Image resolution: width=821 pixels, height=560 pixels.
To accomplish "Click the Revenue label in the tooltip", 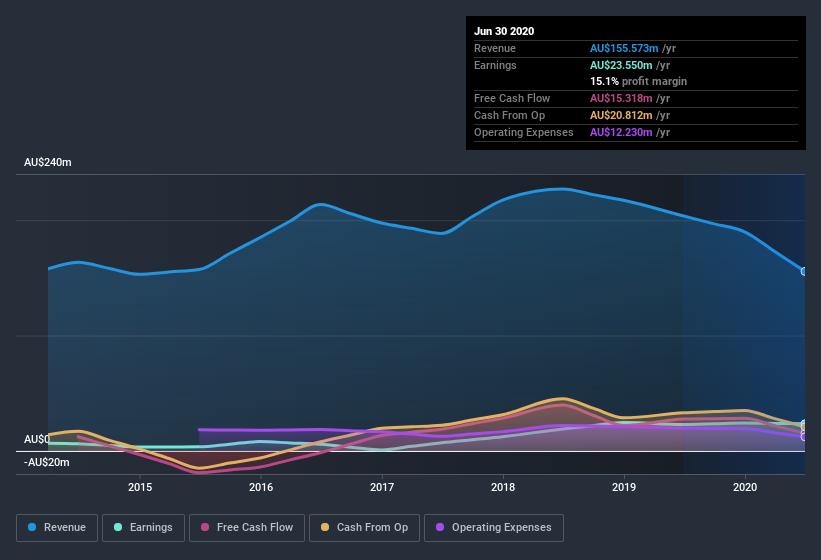I will click(495, 48).
